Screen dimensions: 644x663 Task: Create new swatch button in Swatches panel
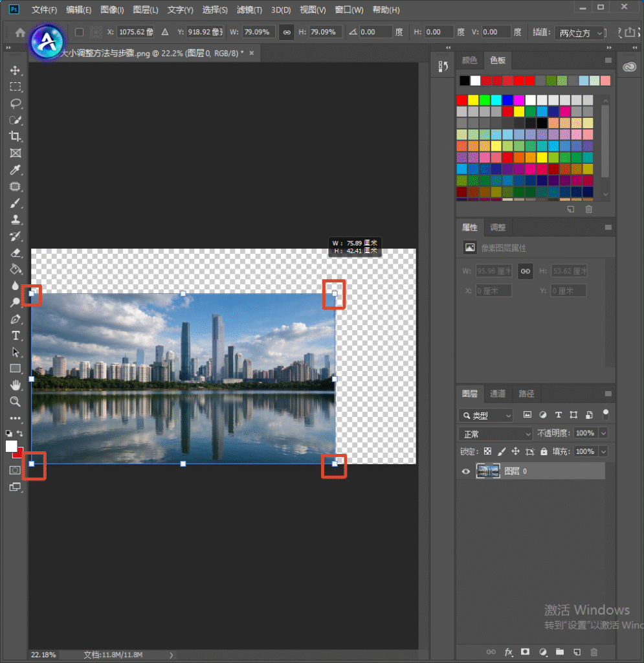(570, 209)
